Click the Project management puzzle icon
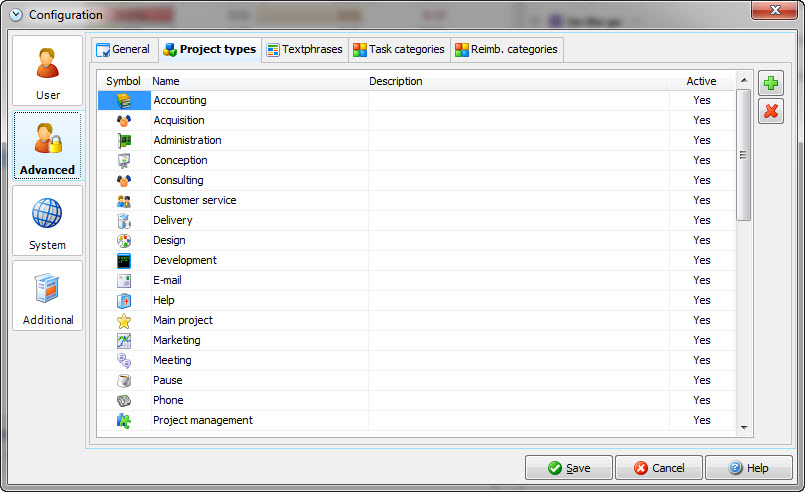Image resolution: width=805 pixels, height=492 pixels. (x=124, y=421)
